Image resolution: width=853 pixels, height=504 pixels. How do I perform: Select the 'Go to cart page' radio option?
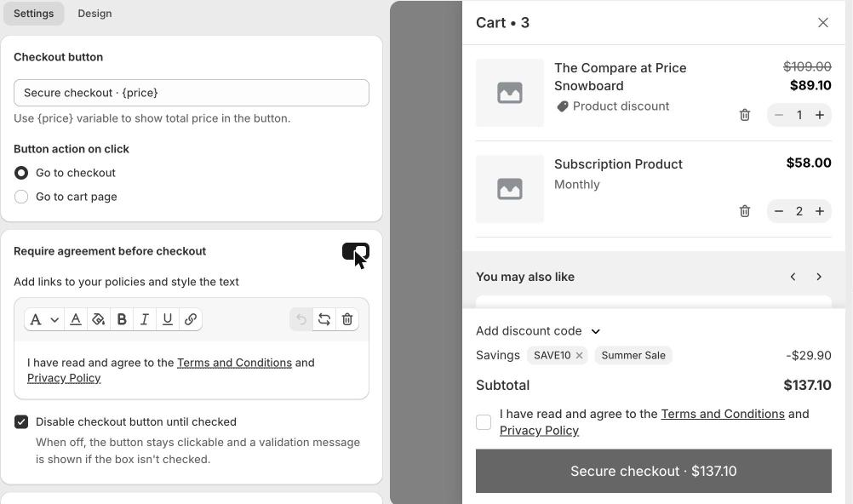click(x=21, y=197)
